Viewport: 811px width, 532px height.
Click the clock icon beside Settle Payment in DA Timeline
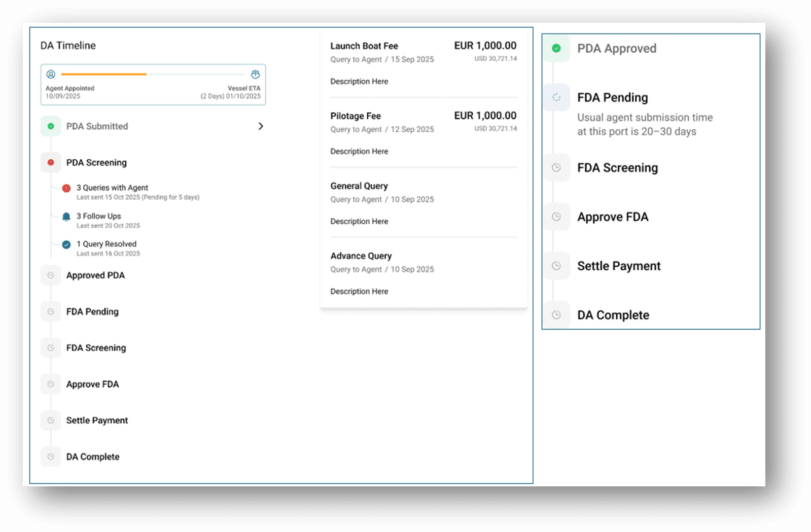tap(51, 420)
